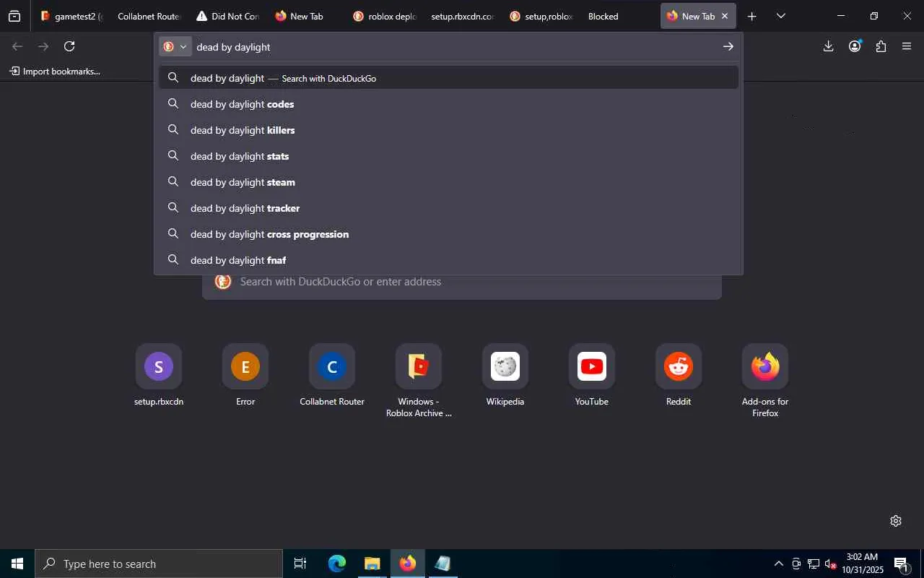Focus the address bar text field
Viewport: 924px width, 578px height.
tap(455, 46)
